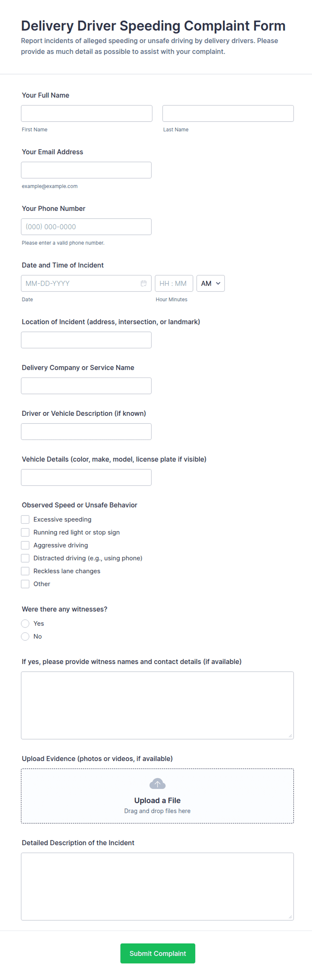The image size is (312, 980).
Task: Enable the Aggressive driving option
Action: tap(25, 545)
